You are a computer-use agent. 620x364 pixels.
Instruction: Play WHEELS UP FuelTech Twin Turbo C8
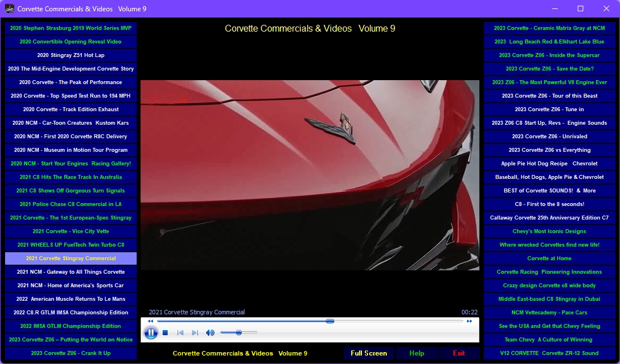pyautogui.click(x=71, y=245)
